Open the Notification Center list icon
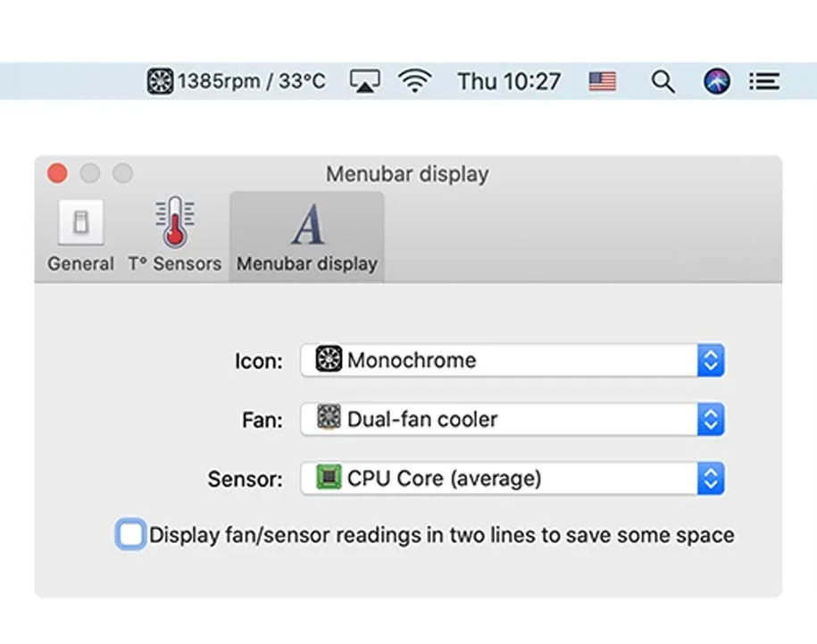Screen dimensions: 817x644 pyautogui.click(x=764, y=82)
